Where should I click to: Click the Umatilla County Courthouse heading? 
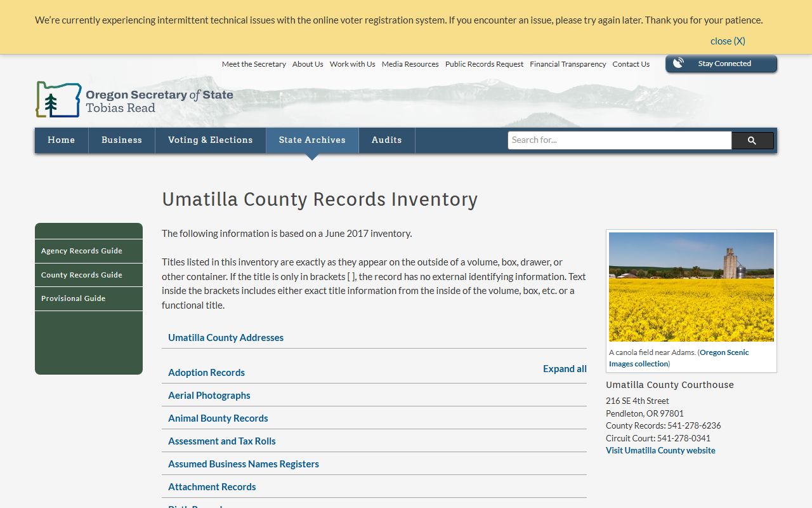pyautogui.click(x=670, y=385)
